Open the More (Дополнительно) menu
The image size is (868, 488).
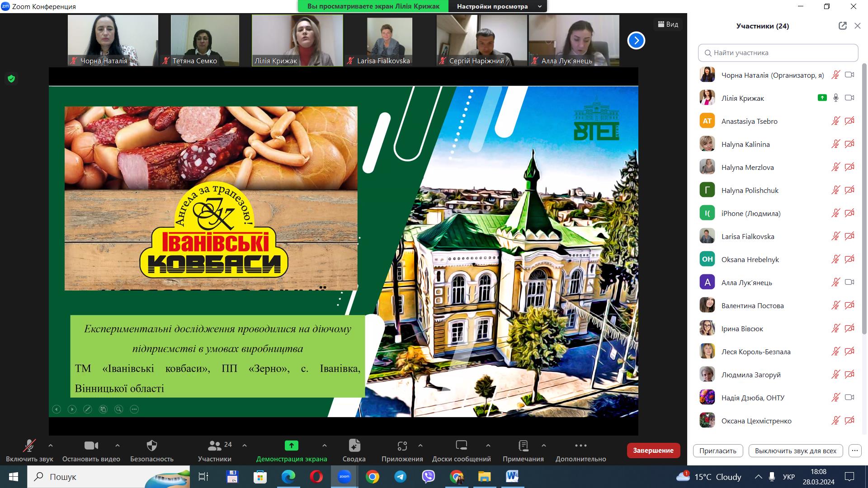(x=580, y=446)
